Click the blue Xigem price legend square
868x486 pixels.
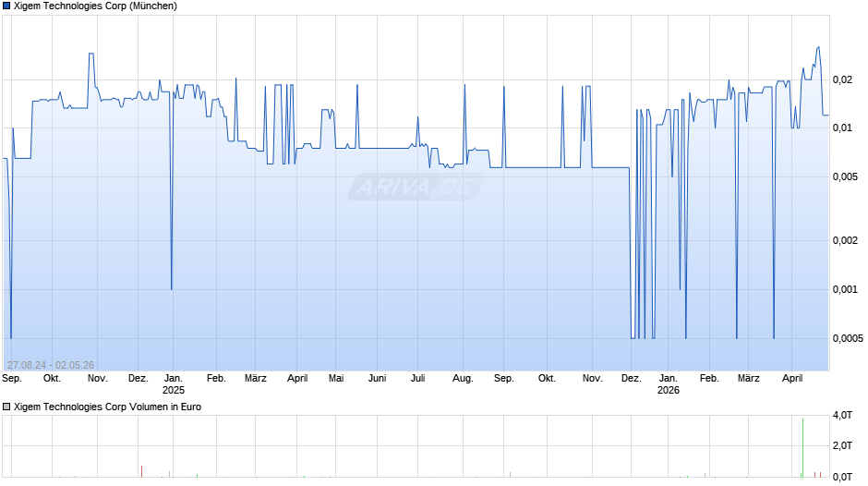[6, 6]
